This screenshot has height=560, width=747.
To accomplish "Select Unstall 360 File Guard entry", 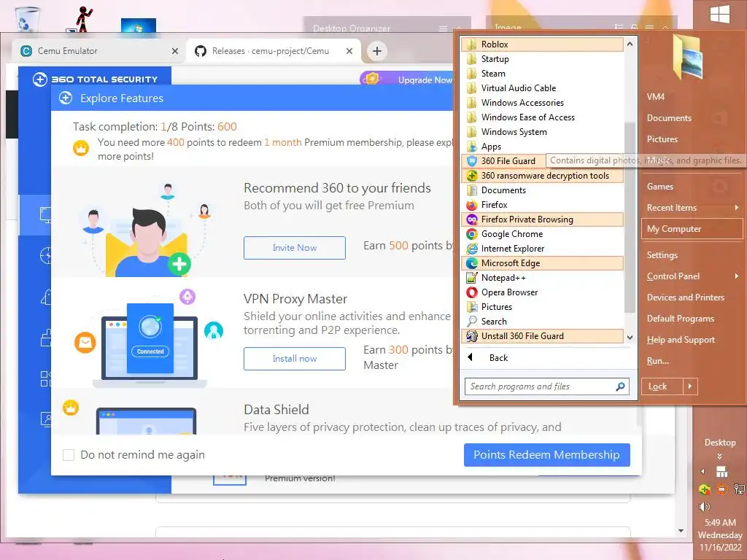I will tap(542, 336).
